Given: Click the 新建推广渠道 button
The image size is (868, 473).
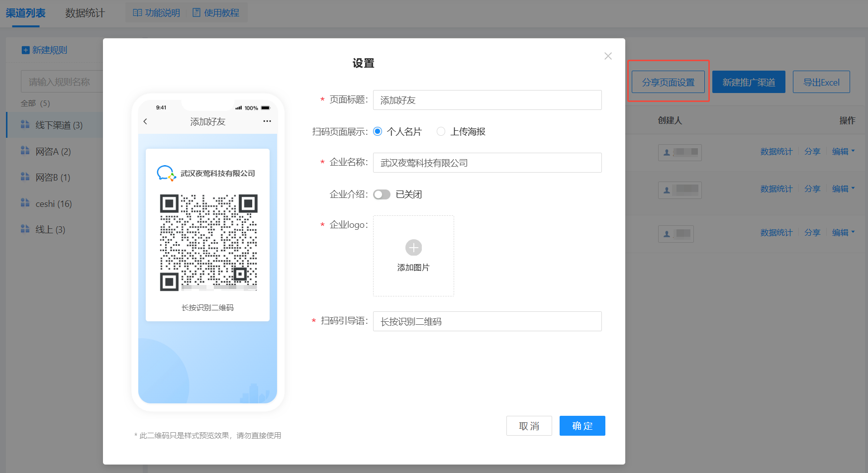Looking at the screenshot, I should [749, 82].
